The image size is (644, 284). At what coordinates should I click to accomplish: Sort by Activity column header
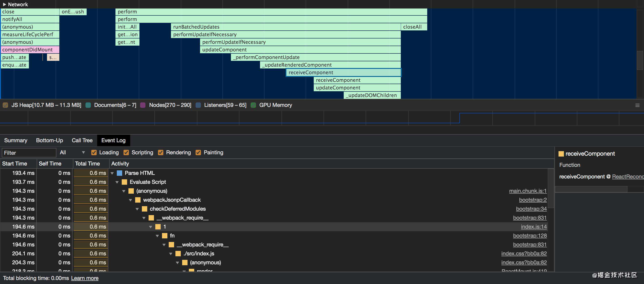point(331,164)
